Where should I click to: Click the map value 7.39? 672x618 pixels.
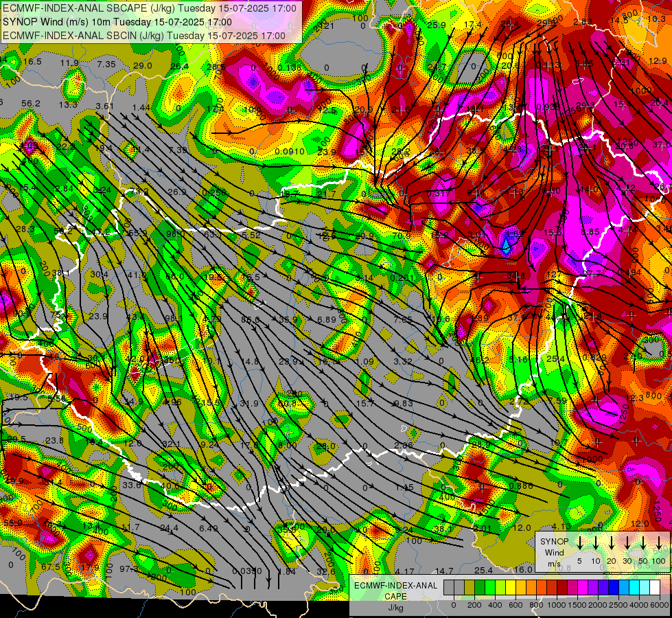click(177, 150)
